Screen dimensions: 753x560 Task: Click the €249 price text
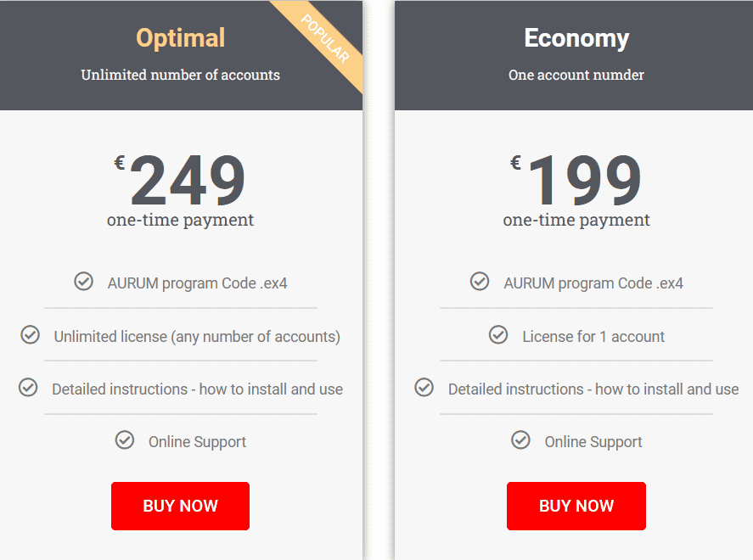(180, 180)
